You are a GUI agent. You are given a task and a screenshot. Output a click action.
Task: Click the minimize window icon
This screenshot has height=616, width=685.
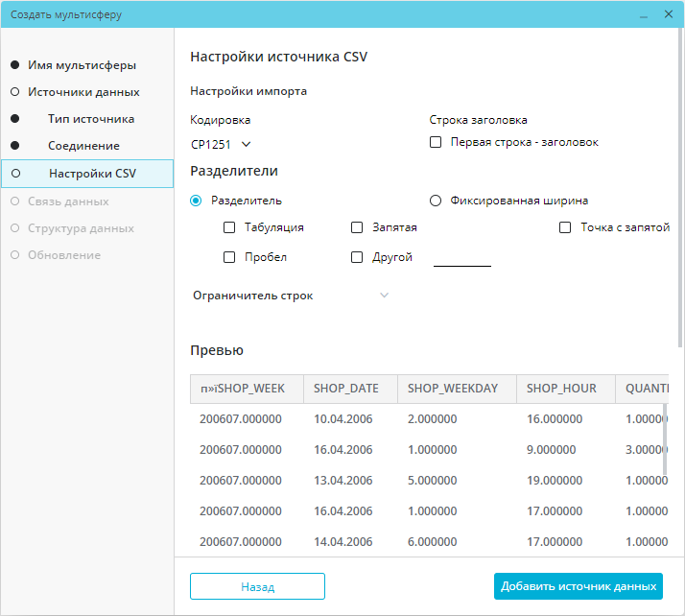[643, 15]
